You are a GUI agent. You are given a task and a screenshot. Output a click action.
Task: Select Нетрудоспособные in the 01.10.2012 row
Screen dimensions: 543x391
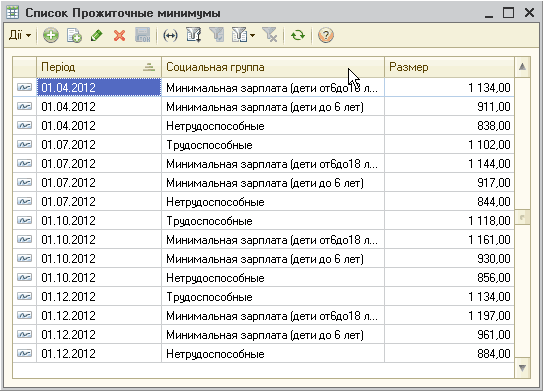coord(215,278)
